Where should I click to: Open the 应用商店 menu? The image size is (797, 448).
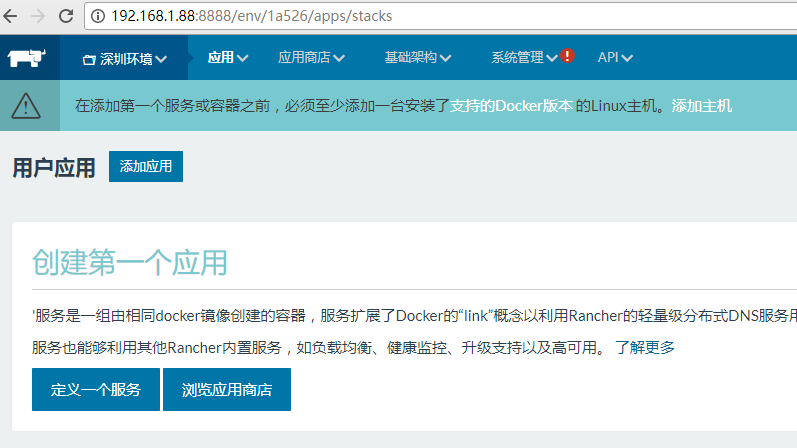tap(311, 57)
